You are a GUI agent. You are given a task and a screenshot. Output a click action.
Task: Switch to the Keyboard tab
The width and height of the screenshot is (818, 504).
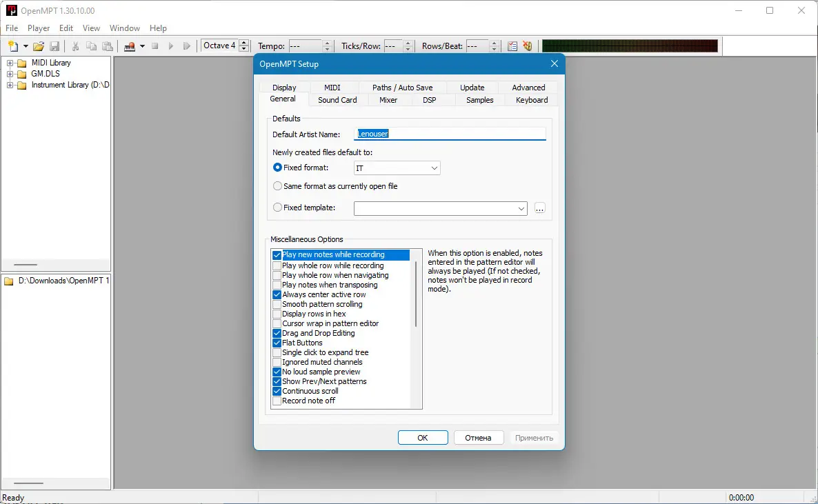click(532, 100)
